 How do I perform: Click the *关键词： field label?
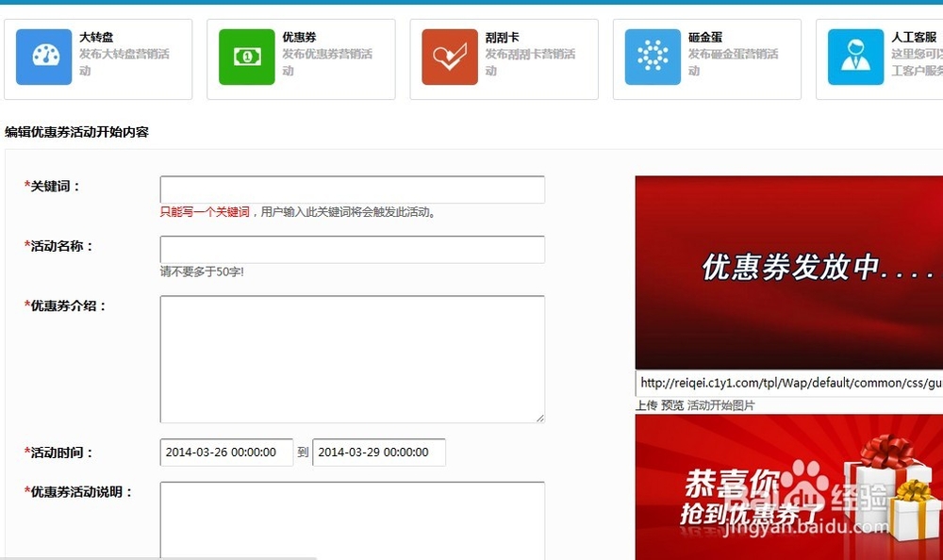(x=52, y=187)
